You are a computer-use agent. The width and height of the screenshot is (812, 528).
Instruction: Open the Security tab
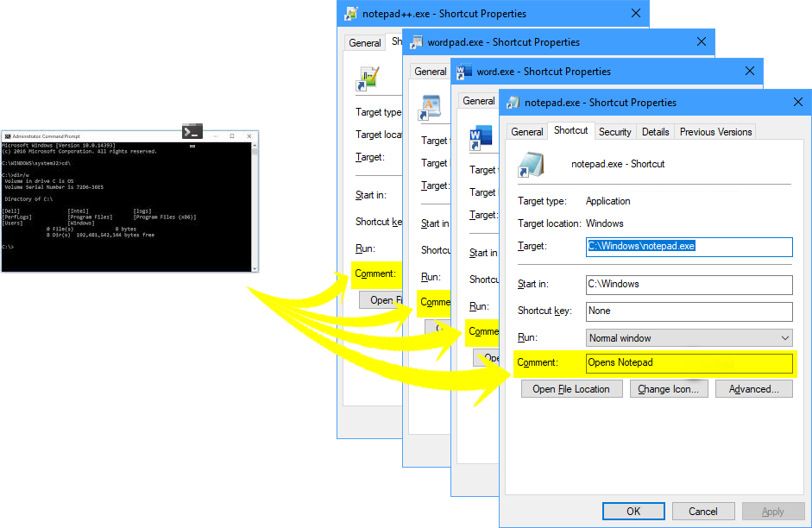tap(614, 132)
